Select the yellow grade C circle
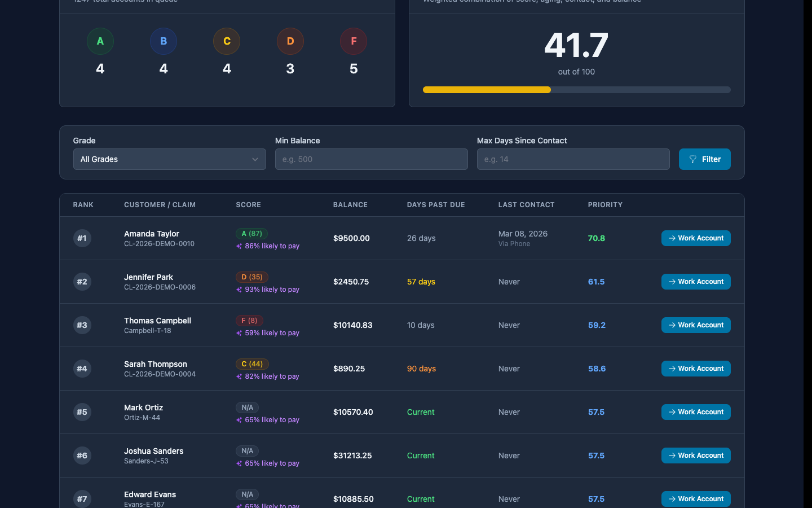The image size is (812, 508). click(x=227, y=41)
